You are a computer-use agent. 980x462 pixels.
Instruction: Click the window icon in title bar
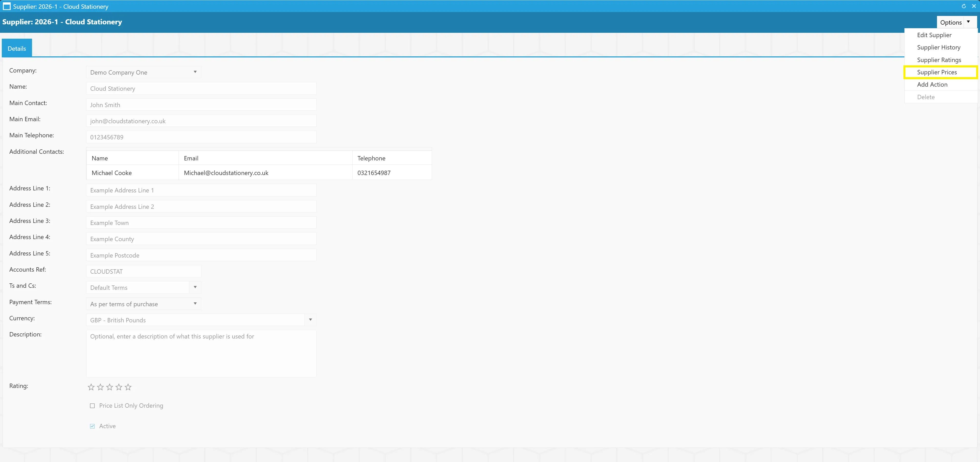[x=6, y=6]
